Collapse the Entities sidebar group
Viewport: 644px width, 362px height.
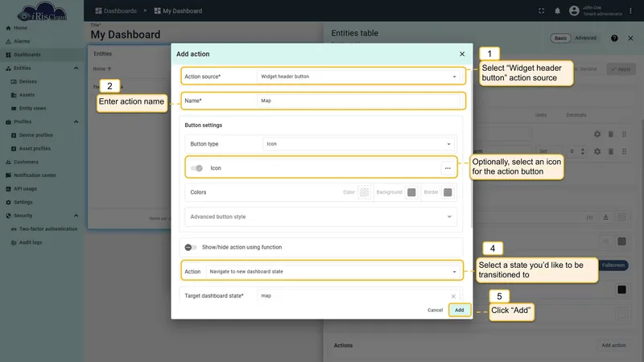76,68
